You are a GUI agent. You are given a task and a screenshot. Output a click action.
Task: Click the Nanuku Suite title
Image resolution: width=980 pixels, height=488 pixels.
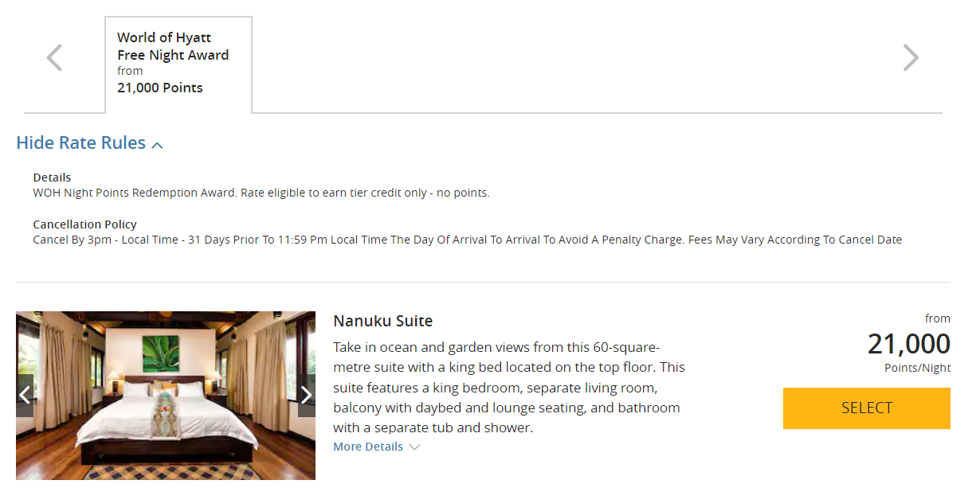pyautogui.click(x=382, y=321)
